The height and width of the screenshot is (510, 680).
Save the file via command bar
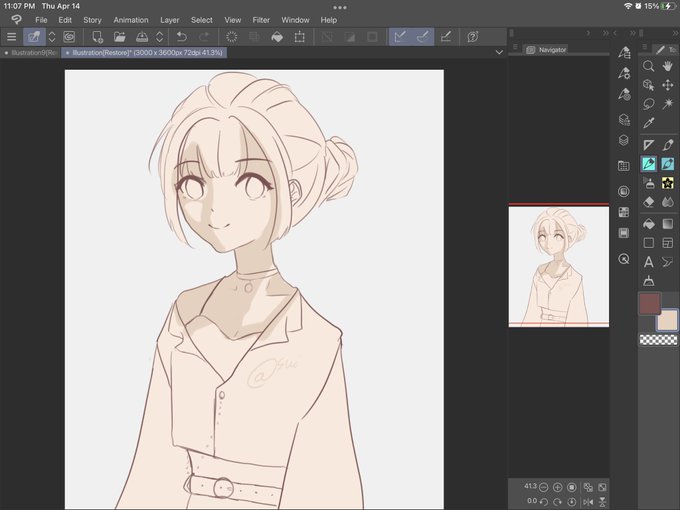(142, 37)
